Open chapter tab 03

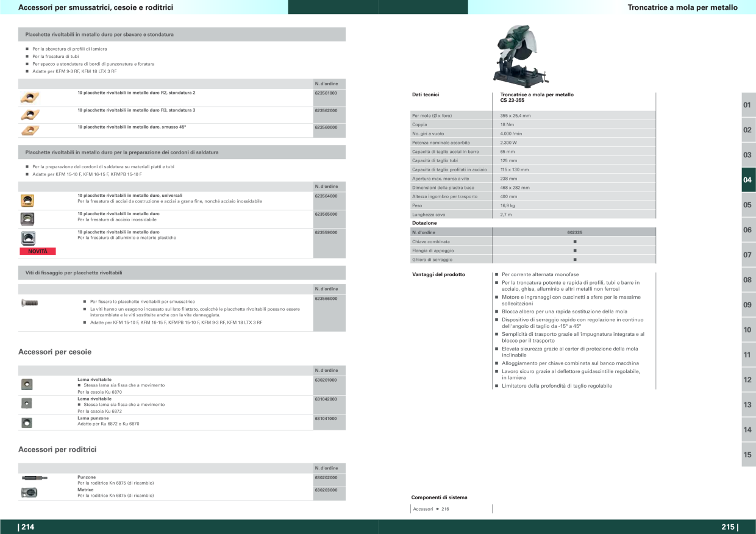pos(748,155)
